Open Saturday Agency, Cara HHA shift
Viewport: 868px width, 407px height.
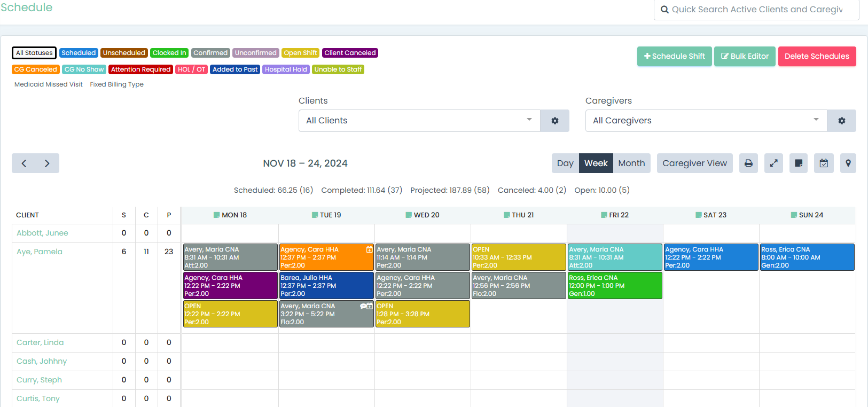711,257
